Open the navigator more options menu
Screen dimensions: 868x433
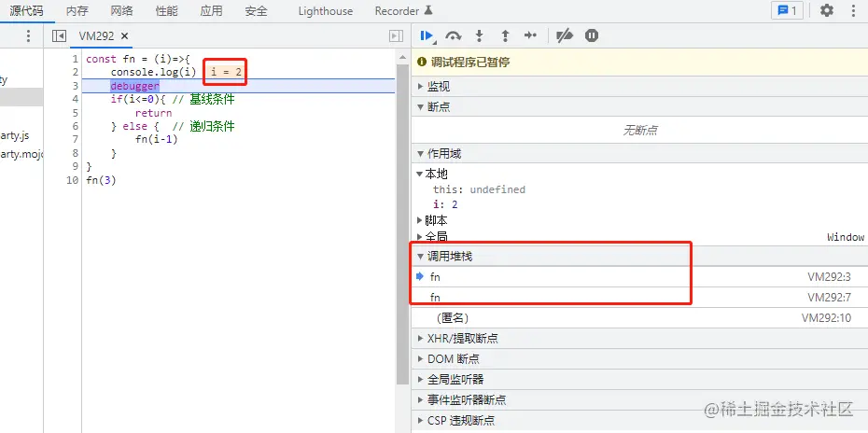[x=28, y=36]
